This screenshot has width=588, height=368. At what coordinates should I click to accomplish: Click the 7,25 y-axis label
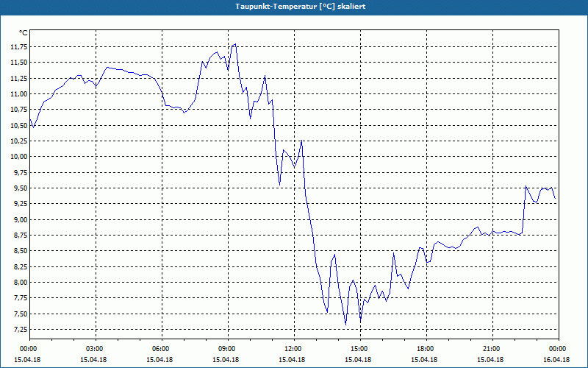(x=21, y=329)
